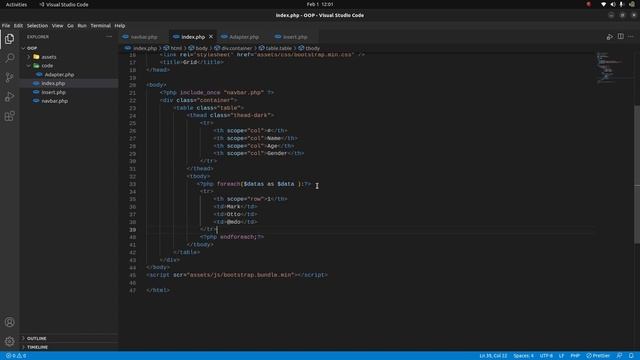Screen dimensions: 640x360
Task: Click the errors and warnings status indicator
Action: click(16, 356)
